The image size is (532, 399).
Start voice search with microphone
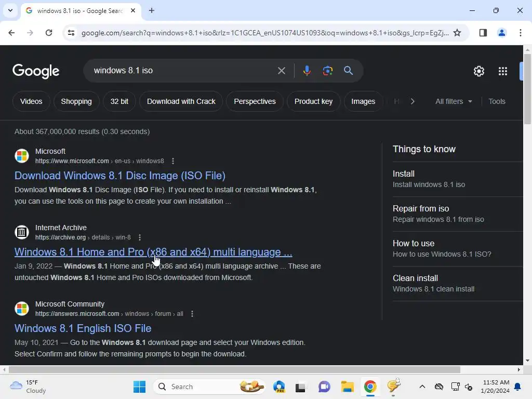[307, 71]
